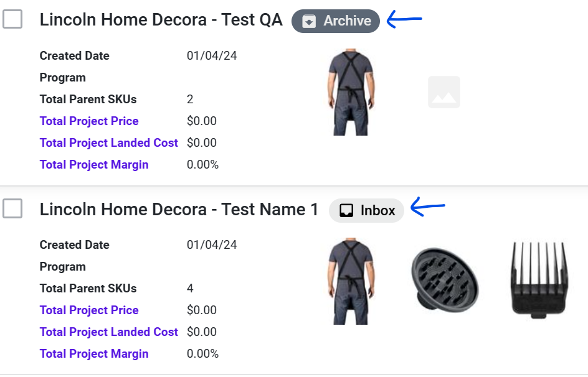Click Total Project Landed Cost under Test Name 1
The height and width of the screenshot is (377, 588).
pos(109,332)
